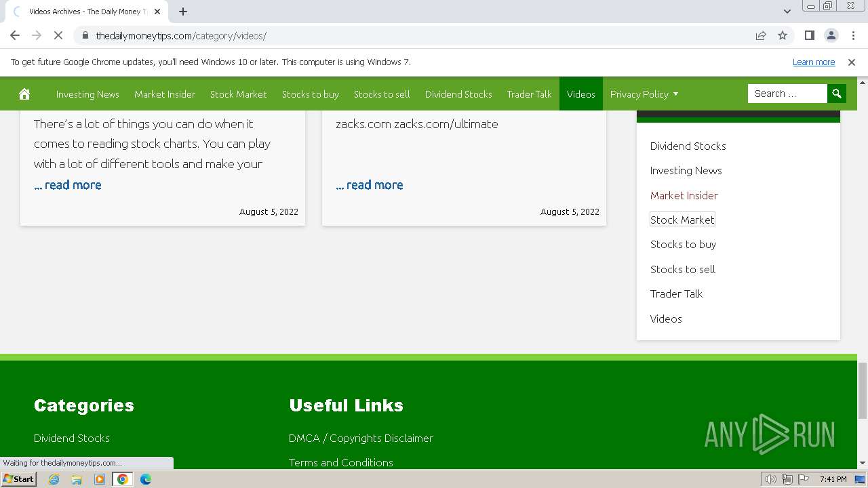Expand the Privacy Policy dropdown arrow
868x488 pixels.
click(x=675, y=94)
